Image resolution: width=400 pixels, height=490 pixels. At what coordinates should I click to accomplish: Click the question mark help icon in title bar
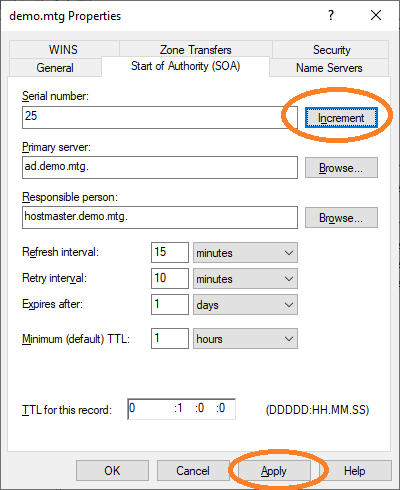pyautogui.click(x=331, y=15)
